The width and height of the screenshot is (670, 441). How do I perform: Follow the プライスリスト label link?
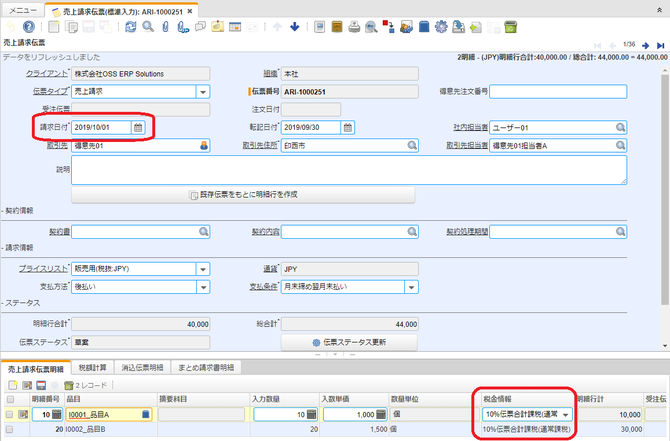pos(43,269)
